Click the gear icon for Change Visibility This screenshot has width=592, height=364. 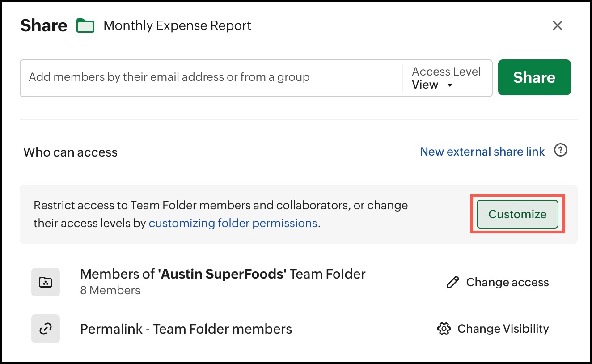[x=443, y=329]
